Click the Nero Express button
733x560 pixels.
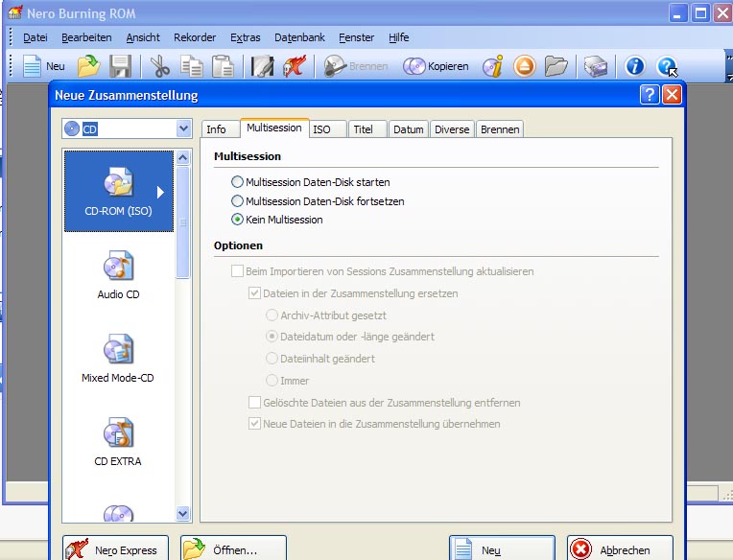(x=115, y=548)
